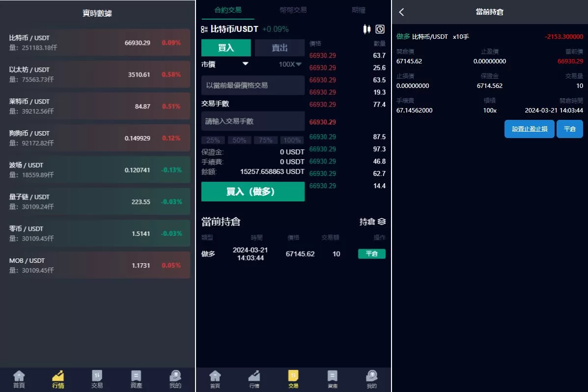Select order book row with quantity 14.4
588x392 pixels.
point(347,186)
